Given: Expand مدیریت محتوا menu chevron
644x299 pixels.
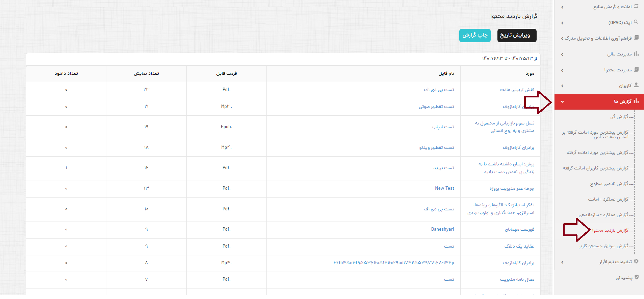Looking at the screenshot, I should [562, 70].
